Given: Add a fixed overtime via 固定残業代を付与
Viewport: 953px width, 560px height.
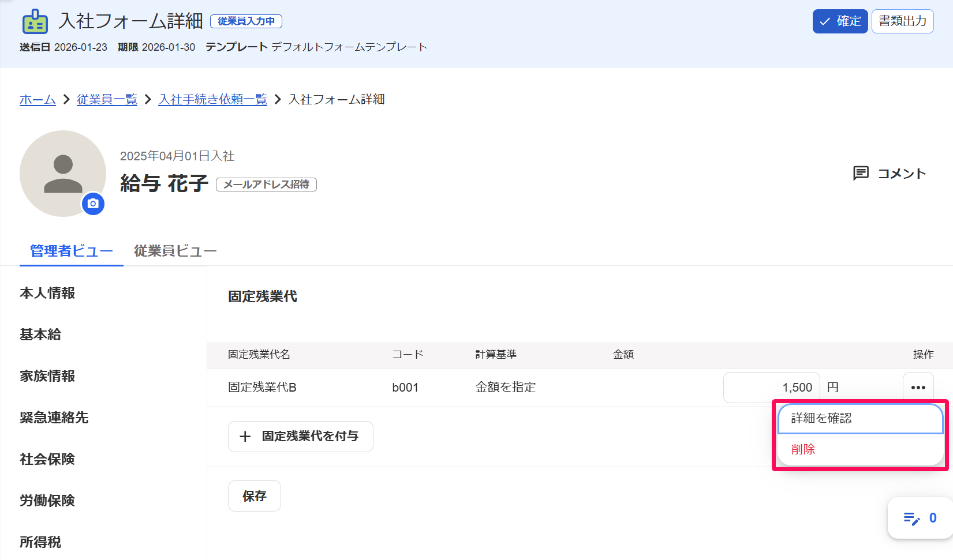Looking at the screenshot, I should [x=300, y=437].
